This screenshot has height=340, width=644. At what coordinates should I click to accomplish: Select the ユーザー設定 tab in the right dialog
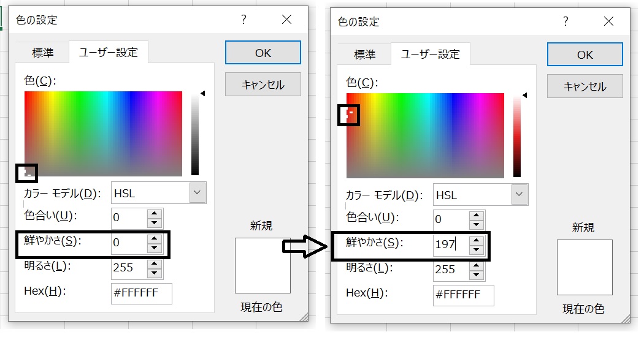point(431,54)
